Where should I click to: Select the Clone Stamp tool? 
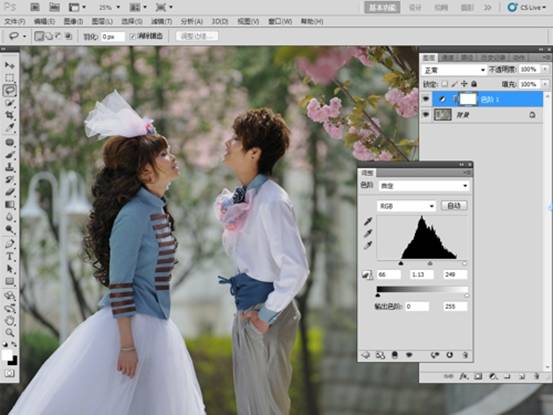point(10,167)
